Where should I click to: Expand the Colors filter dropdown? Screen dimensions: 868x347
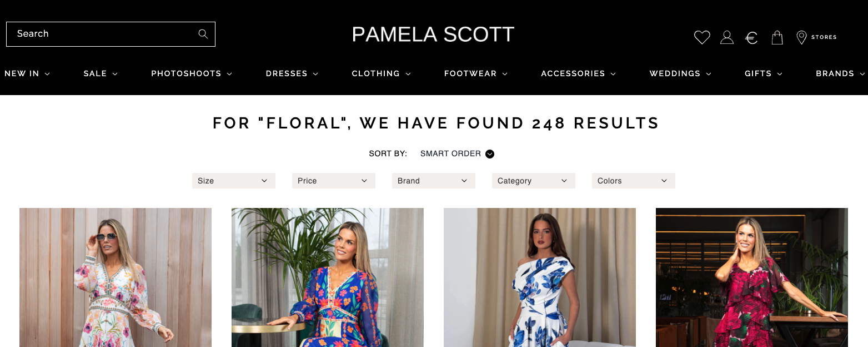(x=634, y=181)
